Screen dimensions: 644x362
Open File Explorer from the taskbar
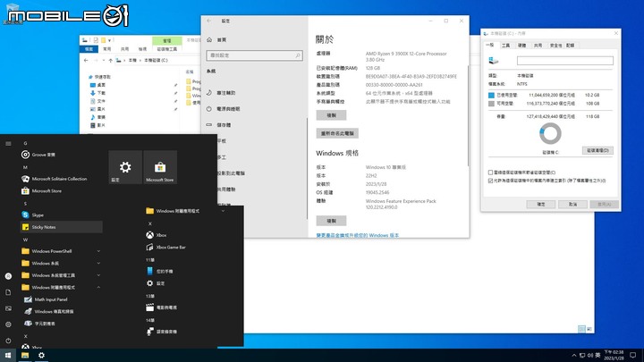click(x=25, y=356)
